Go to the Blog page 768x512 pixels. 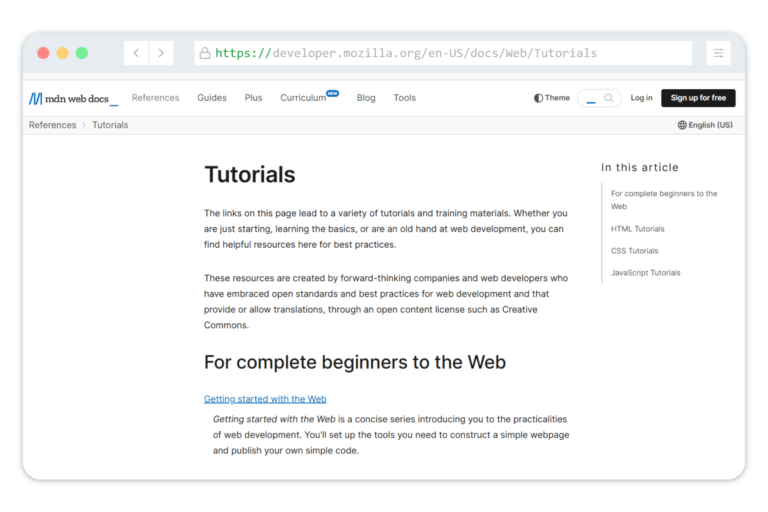pyautogui.click(x=366, y=98)
